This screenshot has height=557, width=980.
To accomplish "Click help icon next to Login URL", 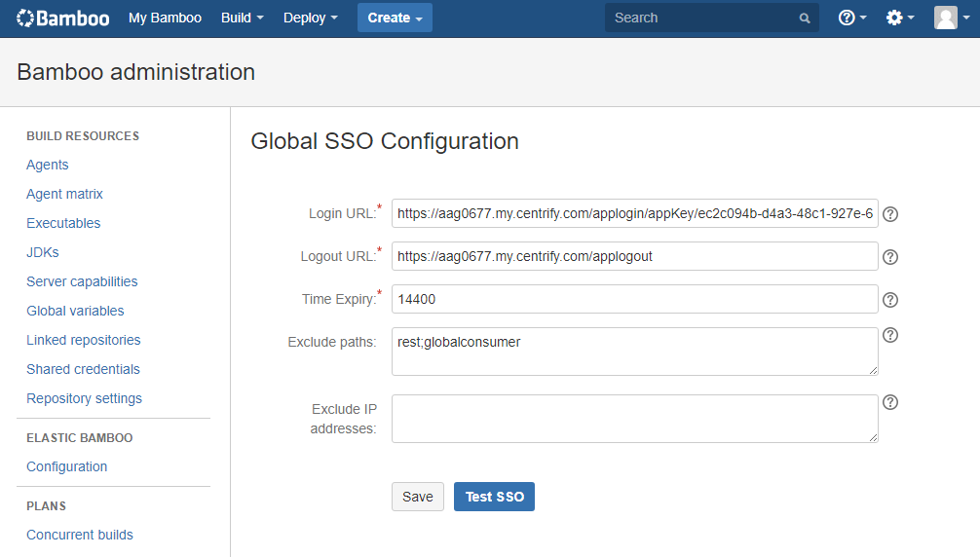I will point(889,214).
